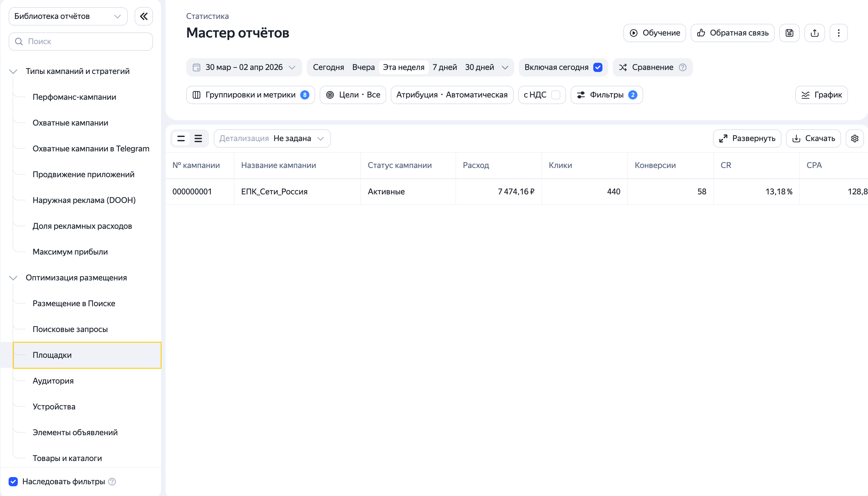Open Размещение в Поиске report
Viewport: 868px width, 496px height.
pyautogui.click(x=74, y=304)
